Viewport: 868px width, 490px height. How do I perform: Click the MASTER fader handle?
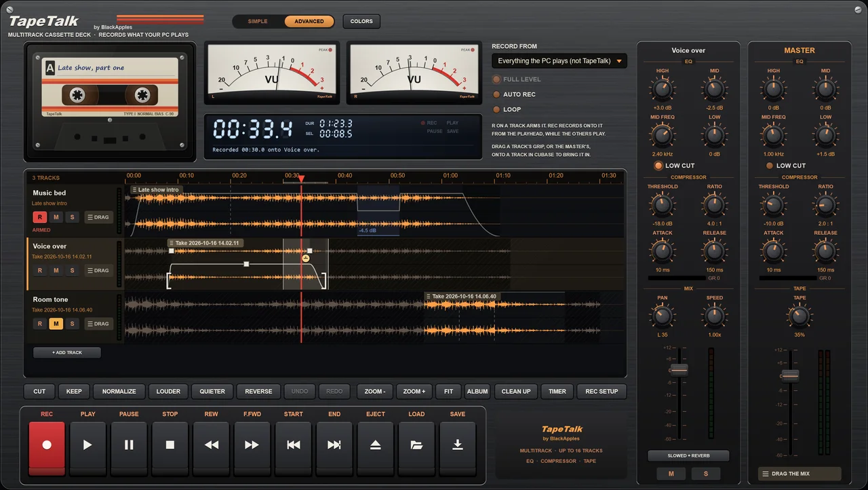(x=790, y=375)
